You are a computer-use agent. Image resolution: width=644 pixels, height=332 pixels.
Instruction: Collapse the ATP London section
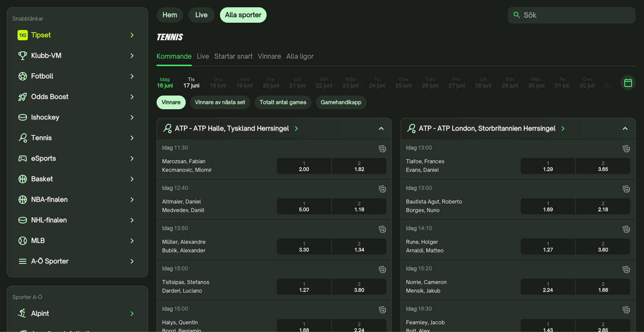[625, 129]
